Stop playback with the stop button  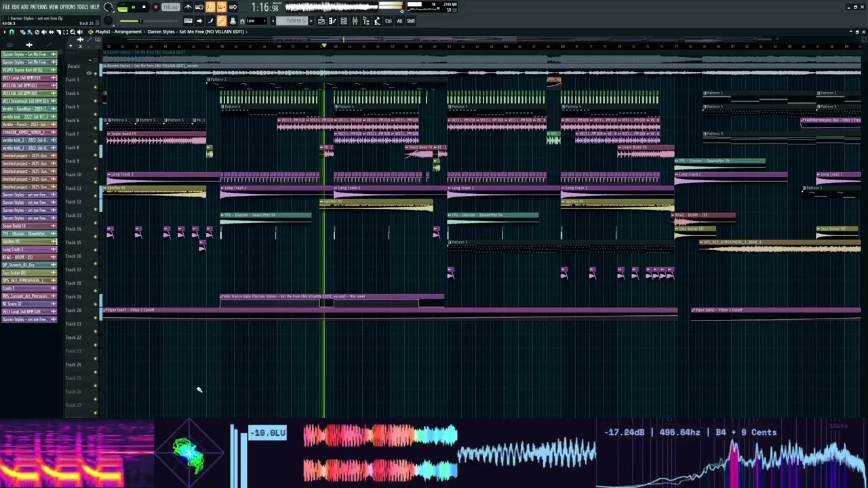point(144,7)
